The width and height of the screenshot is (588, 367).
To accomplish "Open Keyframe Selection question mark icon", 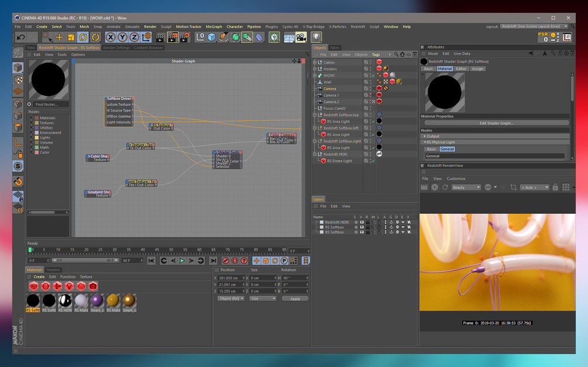I will coord(244,261).
